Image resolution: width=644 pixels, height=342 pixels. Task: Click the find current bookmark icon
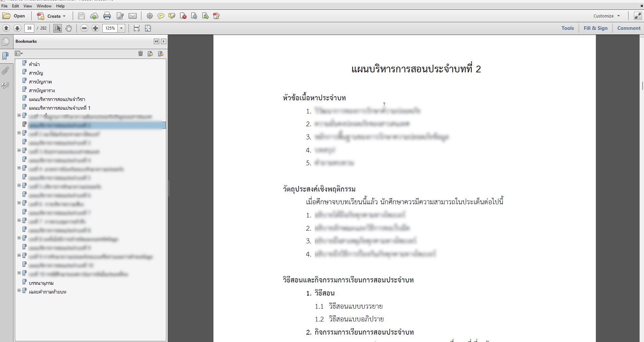[161, 54]
